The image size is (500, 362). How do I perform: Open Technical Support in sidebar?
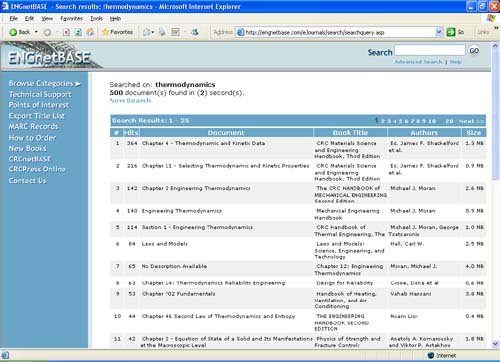40,95
